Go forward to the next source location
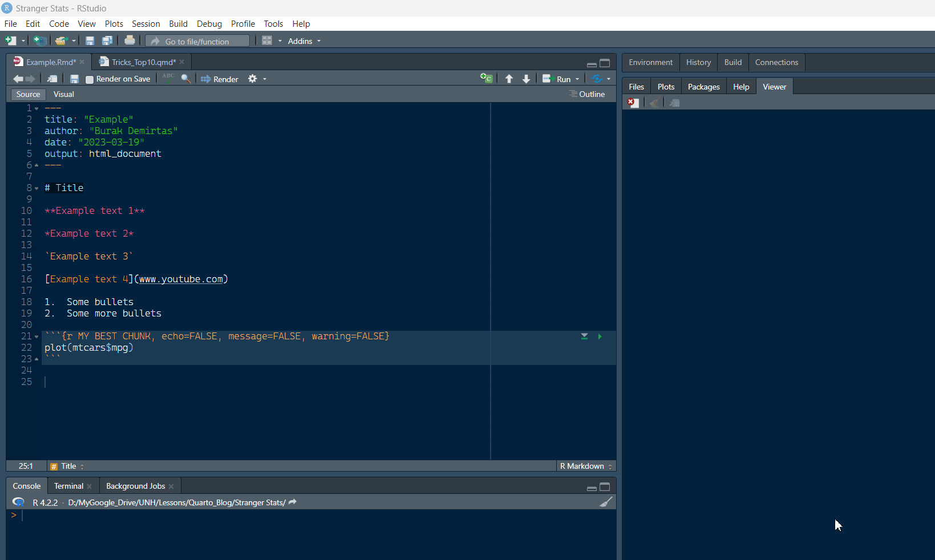This screenshot has height=560, width=935. pos(31,79)
